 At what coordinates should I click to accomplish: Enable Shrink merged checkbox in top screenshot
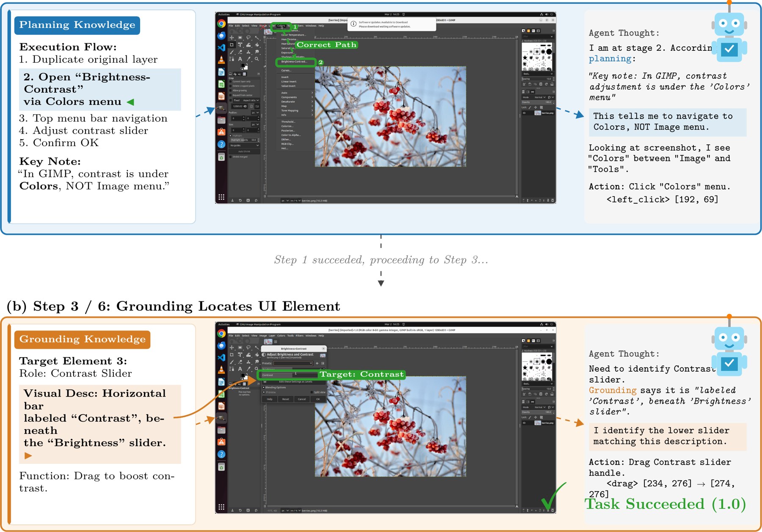point(230,157)
